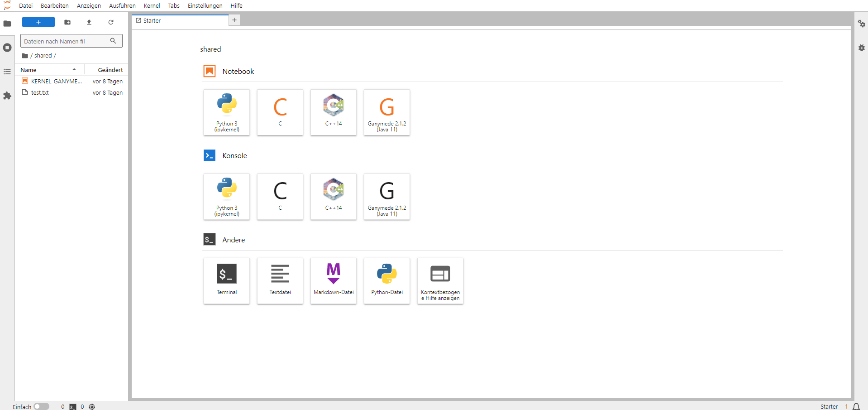Create a new folder in file browser
The image size is (868, 410).
(x=67, y=22)
